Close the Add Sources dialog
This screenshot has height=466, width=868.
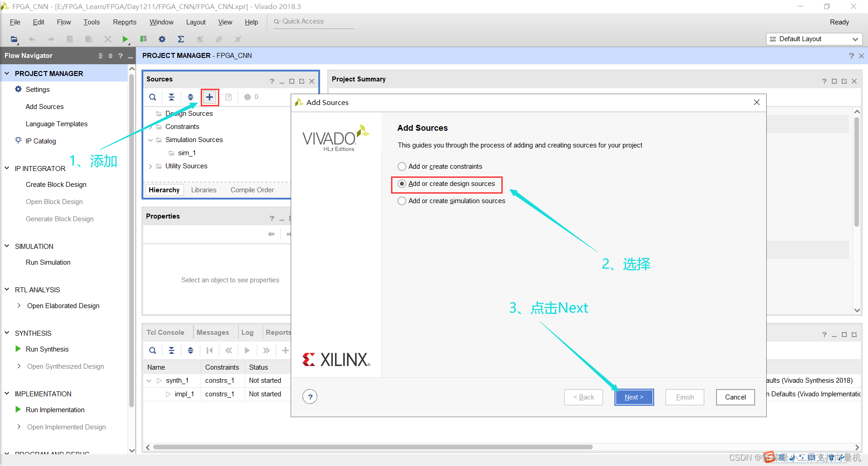(757, 102)
